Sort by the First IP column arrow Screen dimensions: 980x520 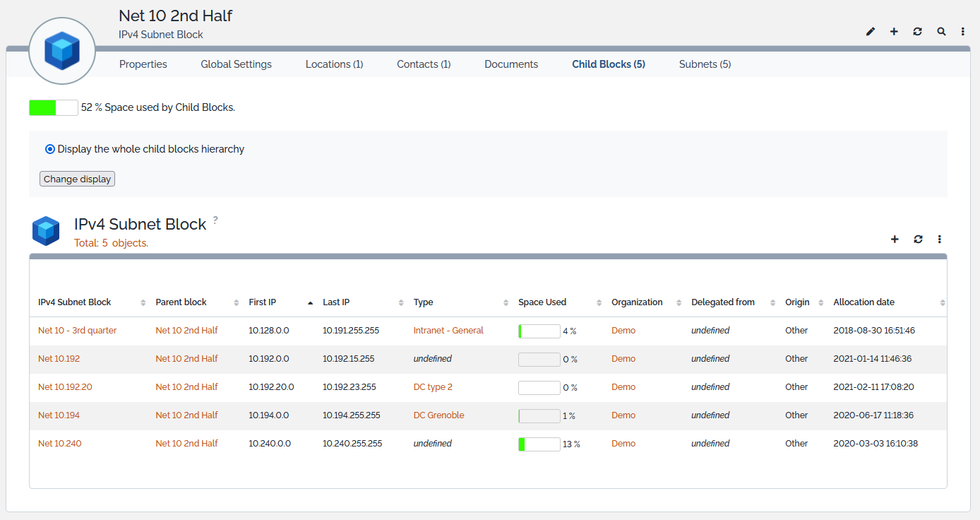tap(310, 302)
